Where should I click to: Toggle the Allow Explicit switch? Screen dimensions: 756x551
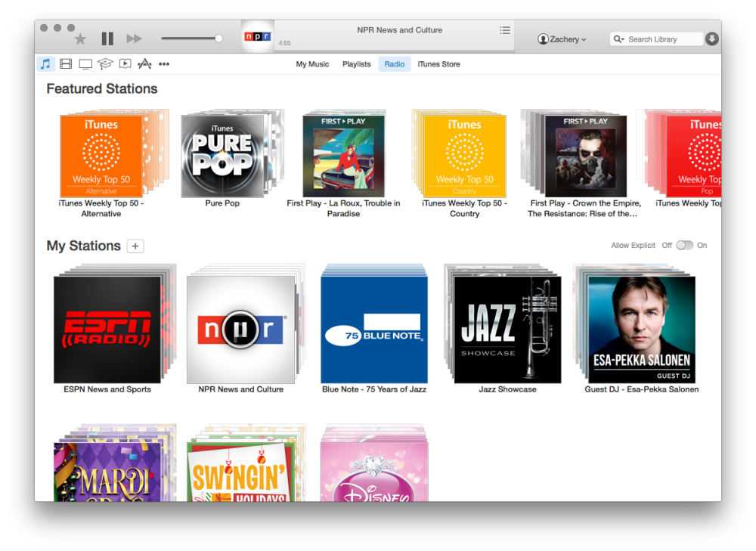click(x=684, y=246)
